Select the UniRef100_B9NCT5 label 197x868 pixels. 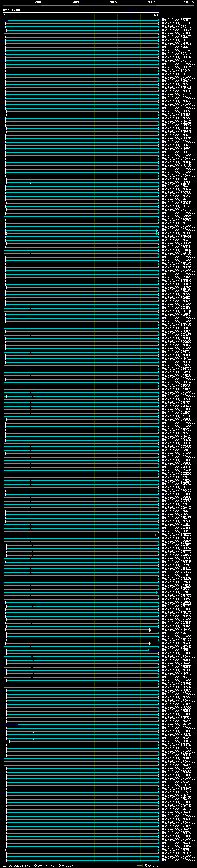(x=177, y=47)
